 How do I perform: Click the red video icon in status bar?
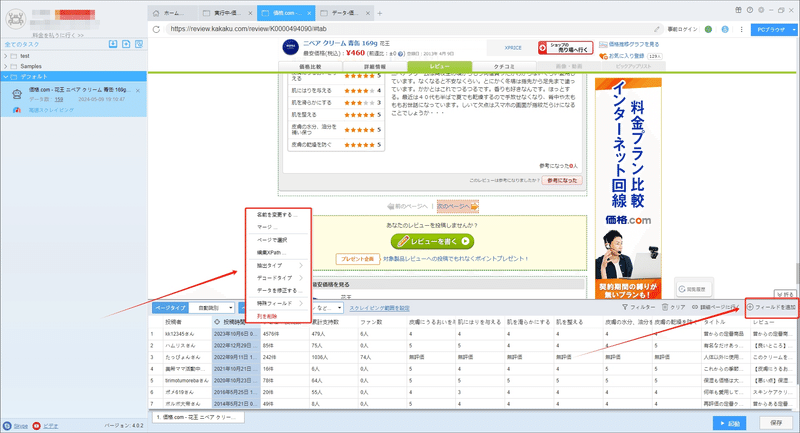(36, 426)
